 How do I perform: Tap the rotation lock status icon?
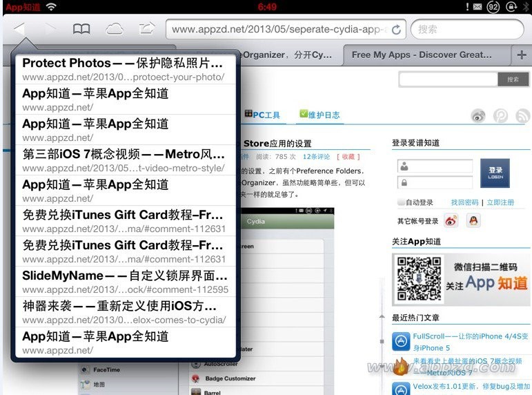511,7
